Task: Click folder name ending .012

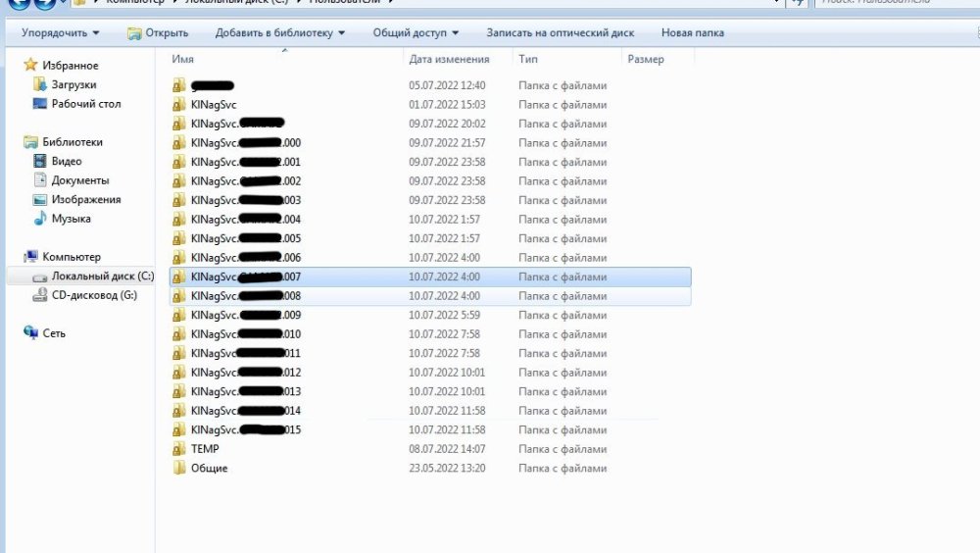Action: tap(246, 373)
